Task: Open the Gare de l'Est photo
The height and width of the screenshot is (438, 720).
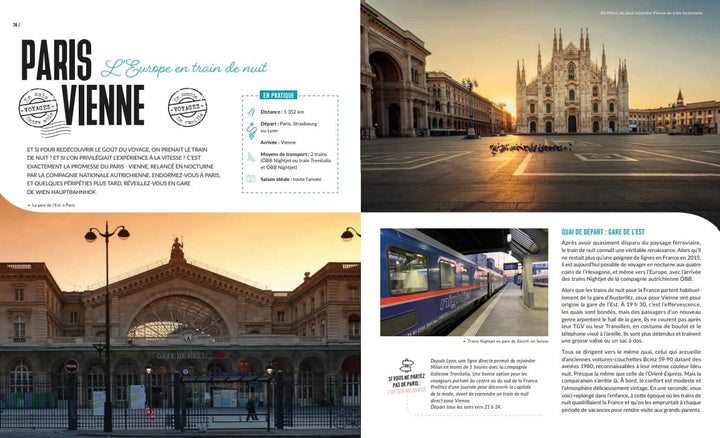Action: [x=180, y=325]
